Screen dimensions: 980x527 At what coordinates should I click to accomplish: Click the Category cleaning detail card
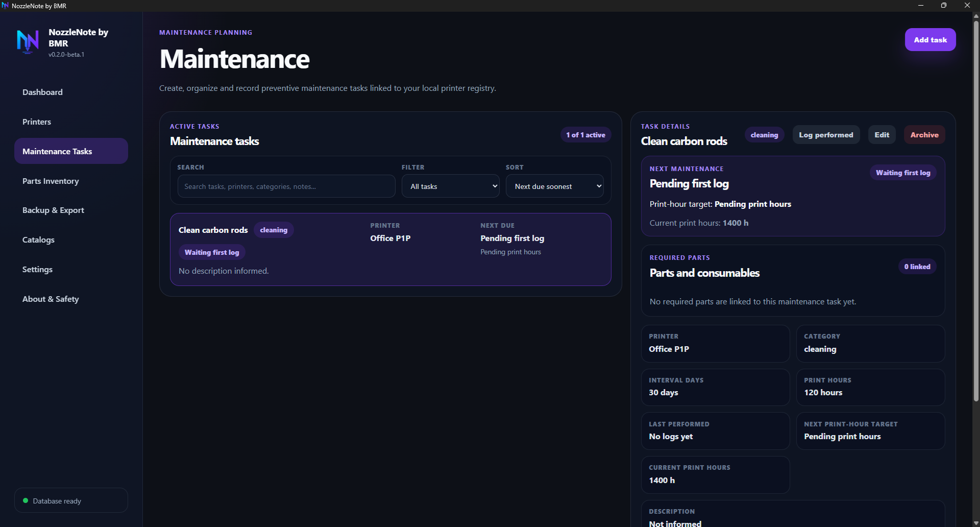(x=870, y=344)
